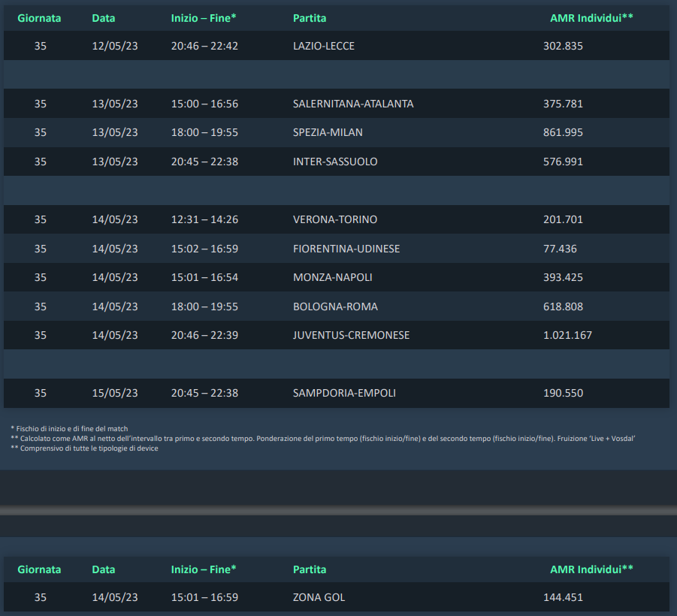Click the AMR value 201.701
The height and width of the screenshot is (616, 677).
(x=563, y=219)
